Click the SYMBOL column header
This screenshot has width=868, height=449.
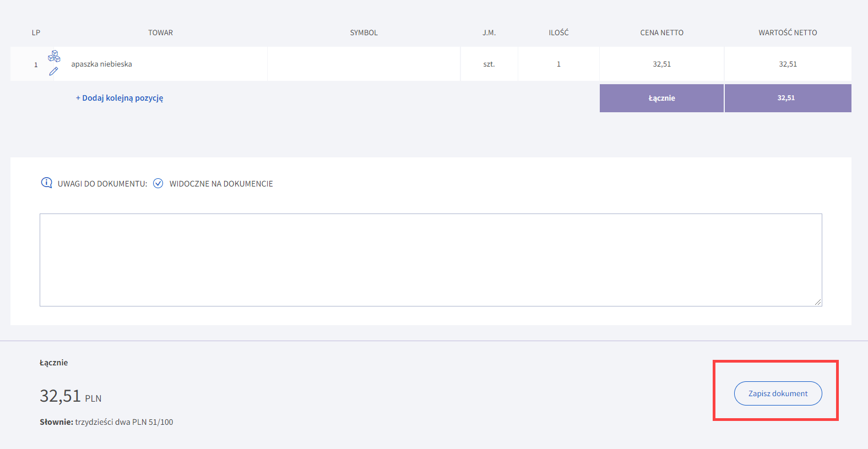[x=364, y=33]
